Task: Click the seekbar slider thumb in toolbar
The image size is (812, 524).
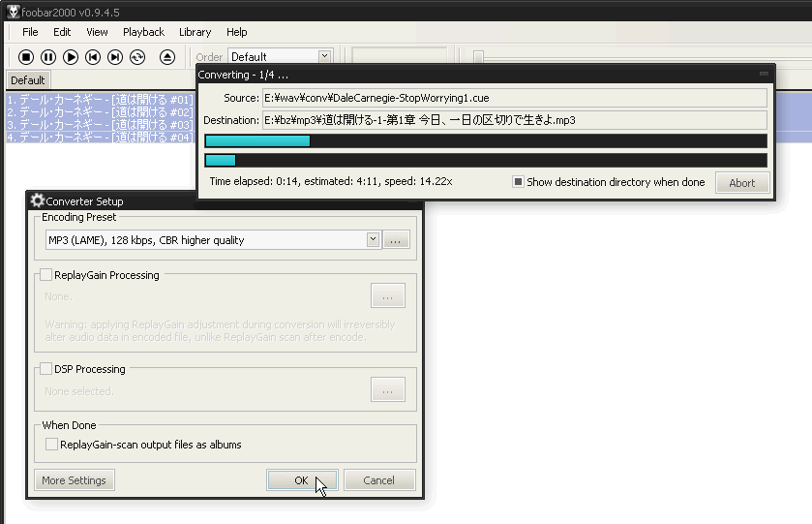Action: coord(478,56)
